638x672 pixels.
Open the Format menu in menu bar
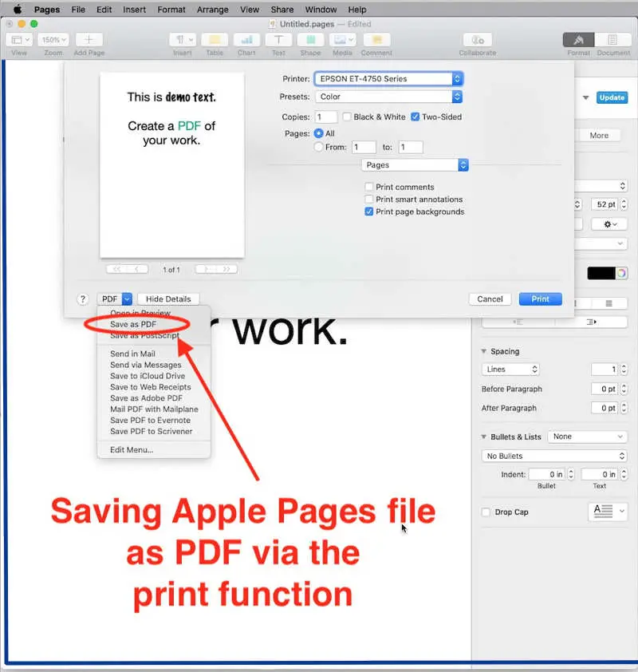pos(171,10)
